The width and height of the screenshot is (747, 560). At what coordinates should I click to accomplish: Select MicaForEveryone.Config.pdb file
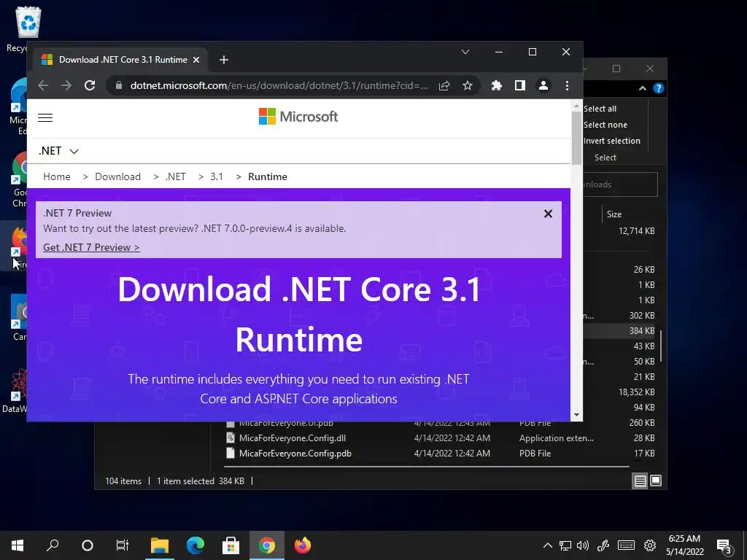pos(295,454)
